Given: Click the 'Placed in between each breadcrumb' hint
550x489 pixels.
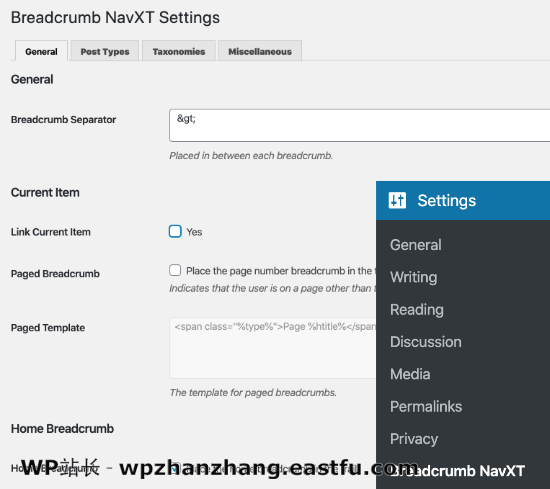Looking at the screenshot, I should pyautogui.click(x=251, y=156).
